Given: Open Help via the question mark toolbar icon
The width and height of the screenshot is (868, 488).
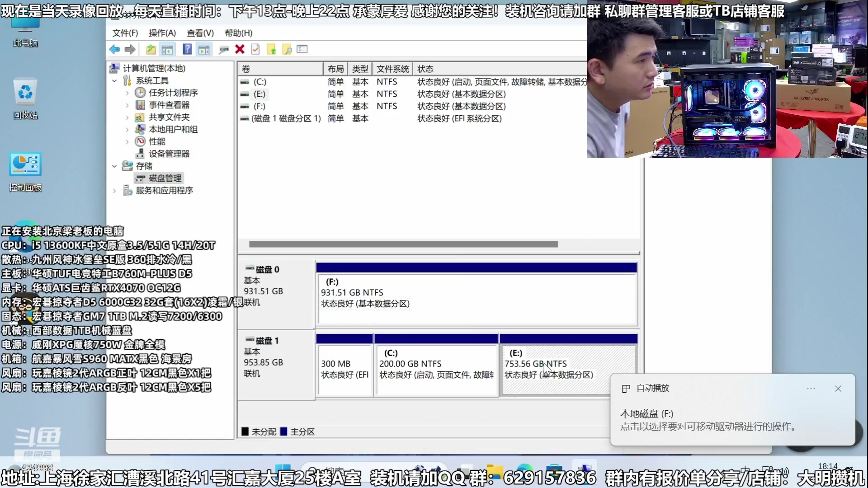Looking at the screenshot, I should click(187, 49).
